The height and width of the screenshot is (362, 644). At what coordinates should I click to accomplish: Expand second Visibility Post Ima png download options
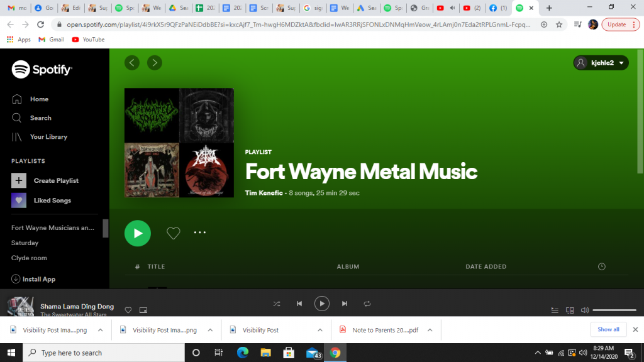pyautogui.click(x=210, y=330)
